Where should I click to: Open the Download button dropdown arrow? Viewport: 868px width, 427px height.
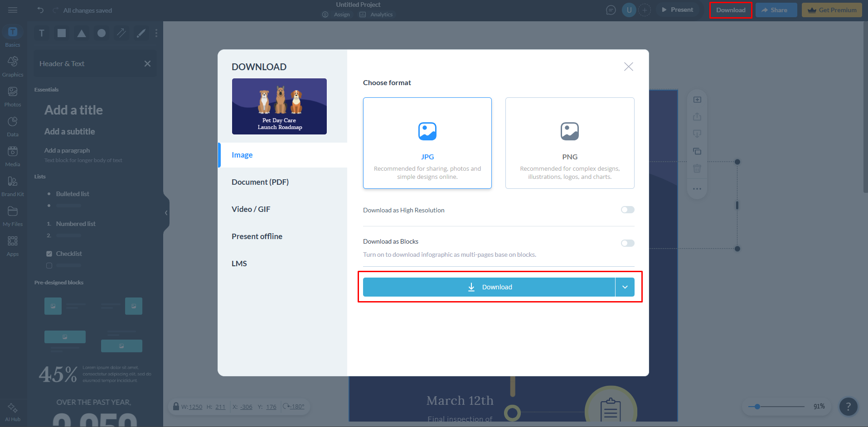coord(626,287)
